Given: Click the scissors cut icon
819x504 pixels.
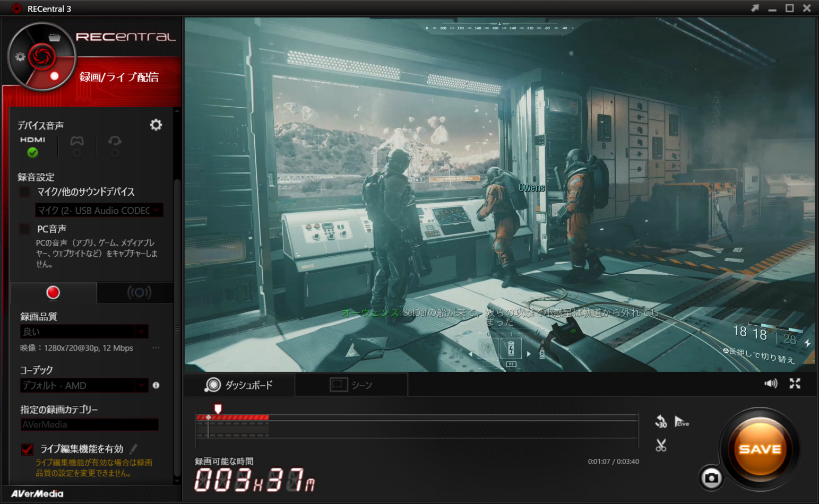Looking at the screenshot, I should (x=661, y=445).
